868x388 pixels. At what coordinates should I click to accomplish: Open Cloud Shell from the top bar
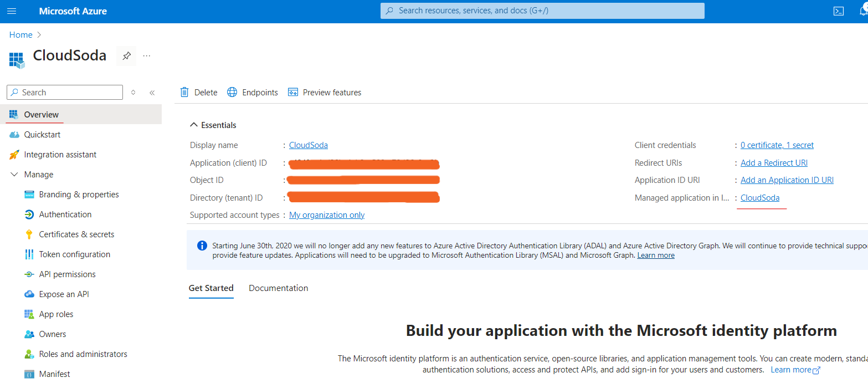click(839, 11)
